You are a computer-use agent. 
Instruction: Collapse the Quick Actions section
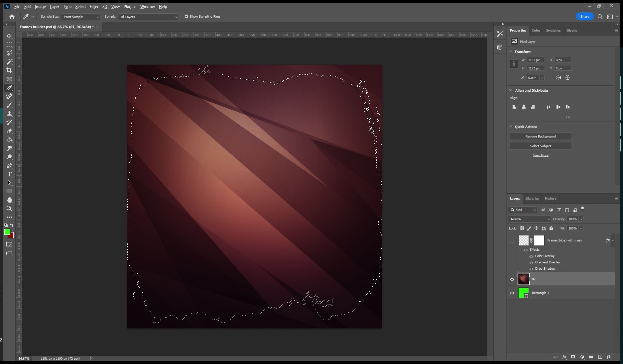[x=511, y=127]
